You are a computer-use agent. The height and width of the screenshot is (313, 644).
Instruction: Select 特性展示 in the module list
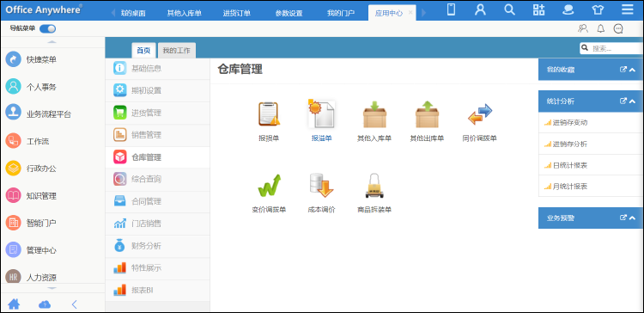coord(157,268)
